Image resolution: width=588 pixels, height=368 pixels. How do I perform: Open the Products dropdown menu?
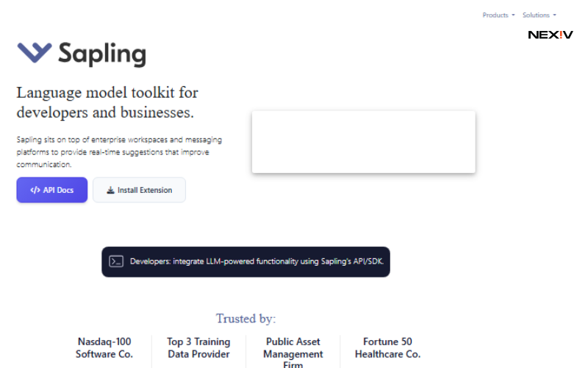[498, 15]
